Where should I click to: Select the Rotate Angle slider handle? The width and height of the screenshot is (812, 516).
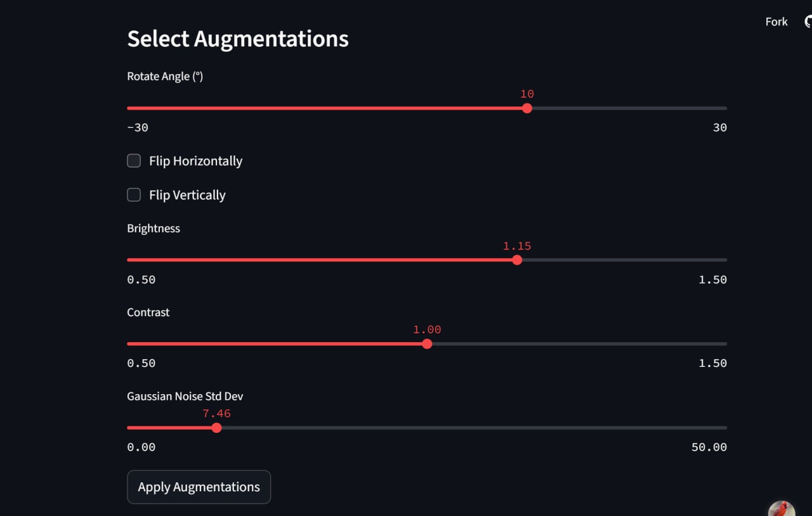click(x=527, y=108)
